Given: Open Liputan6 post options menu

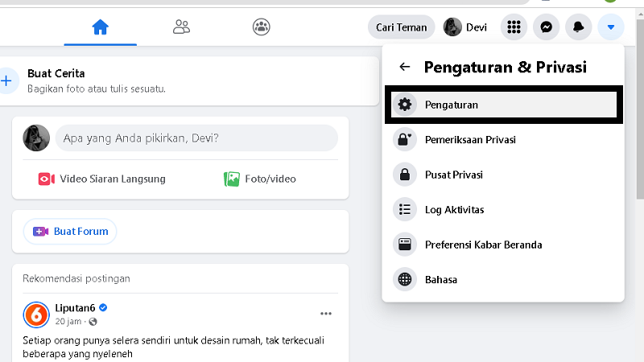Looking at the screenshot, I should point(326,314).
